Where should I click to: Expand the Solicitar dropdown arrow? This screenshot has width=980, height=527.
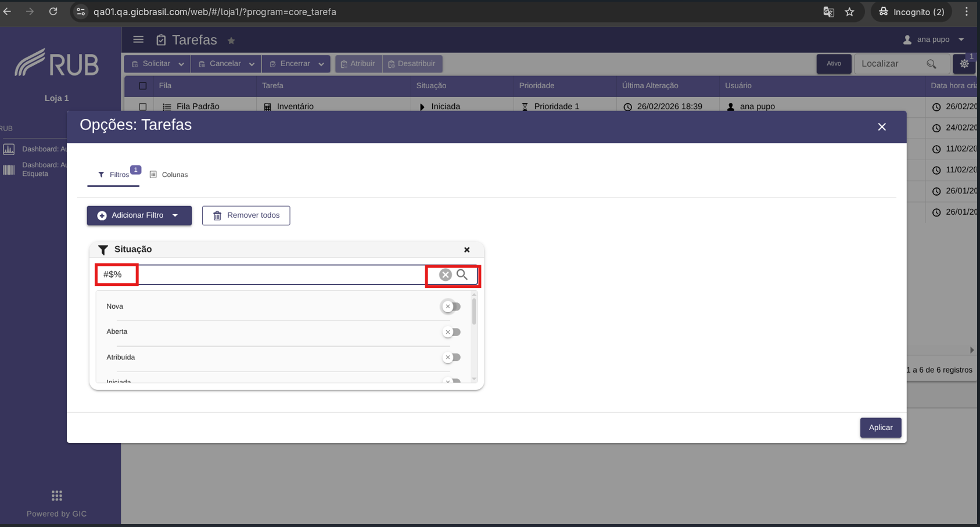click(x=181, y=64)
